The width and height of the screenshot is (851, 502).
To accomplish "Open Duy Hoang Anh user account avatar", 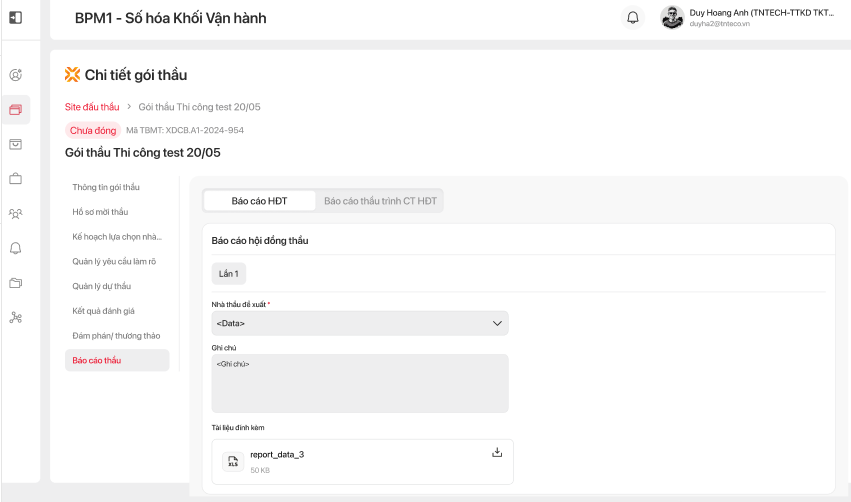I will (672, 18).
